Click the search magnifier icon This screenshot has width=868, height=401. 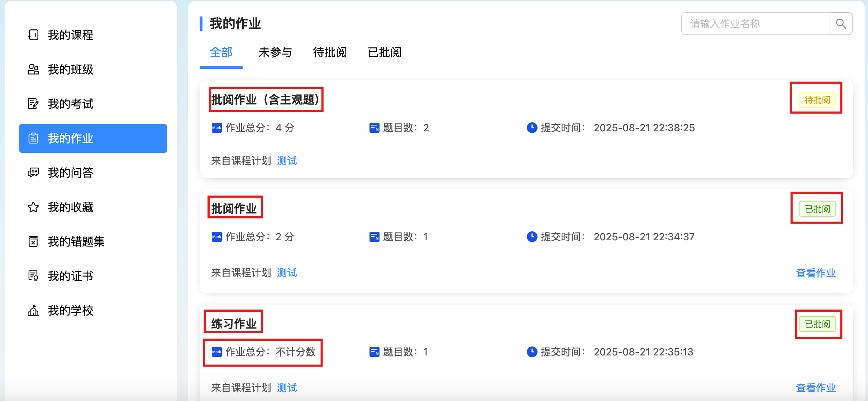point(841,24)
